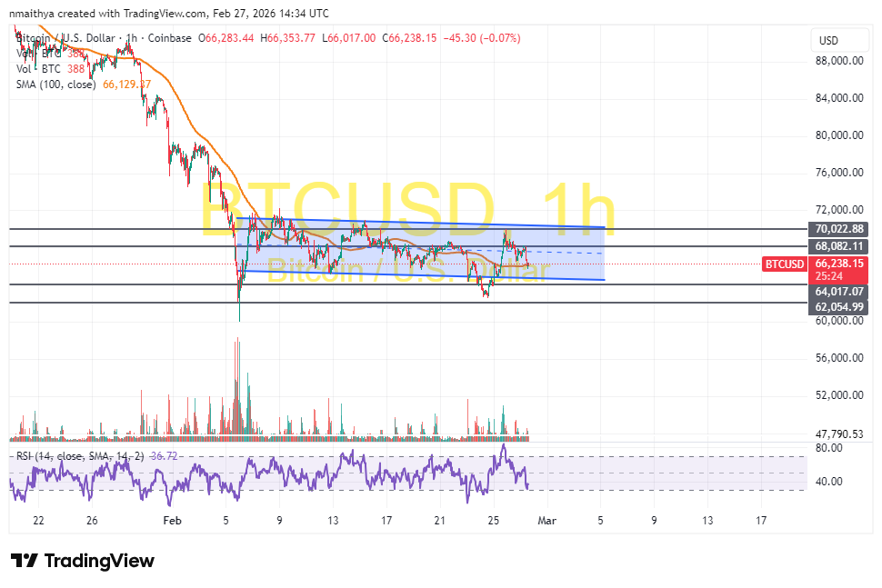Screen dimensions: 882x588
Task: Click the Mar label on time axis
Action: (x=546, y=521)
